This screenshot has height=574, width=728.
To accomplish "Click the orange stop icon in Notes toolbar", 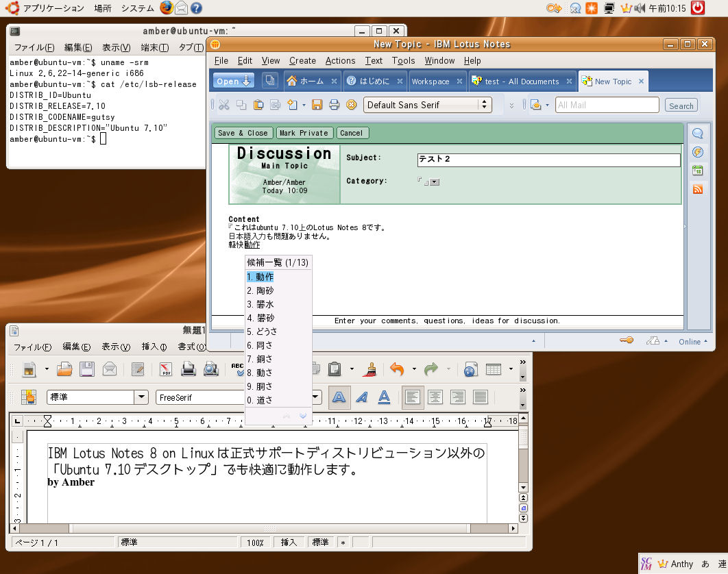I will coord(352,105).
